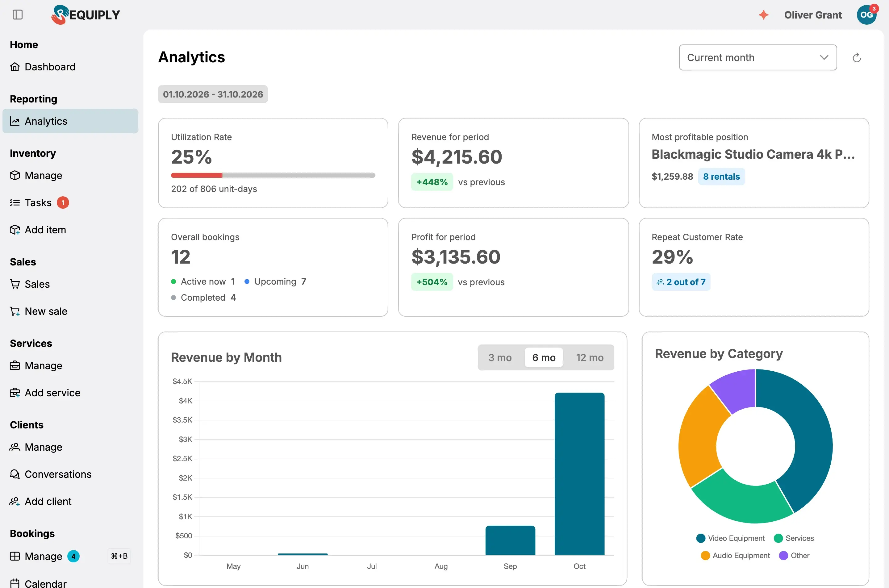
Task: Click the Conversations chat icon
Action: (x=15, y=474)
